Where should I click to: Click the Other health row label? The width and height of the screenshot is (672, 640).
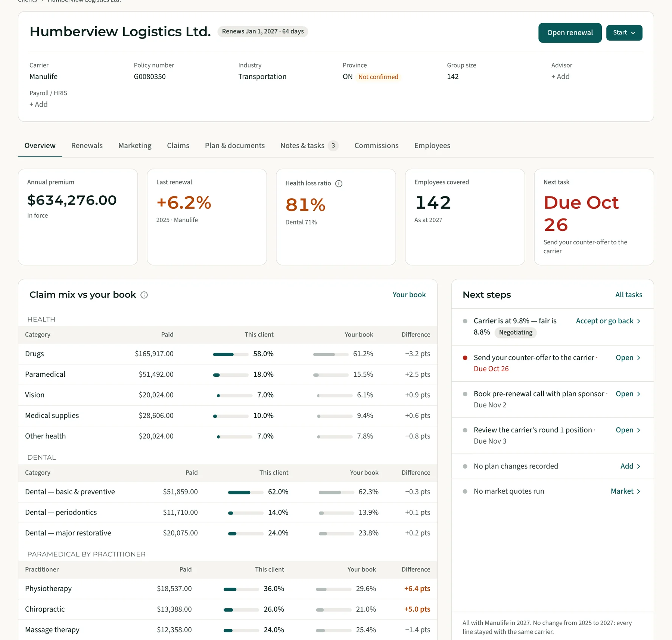pos(45,436)
